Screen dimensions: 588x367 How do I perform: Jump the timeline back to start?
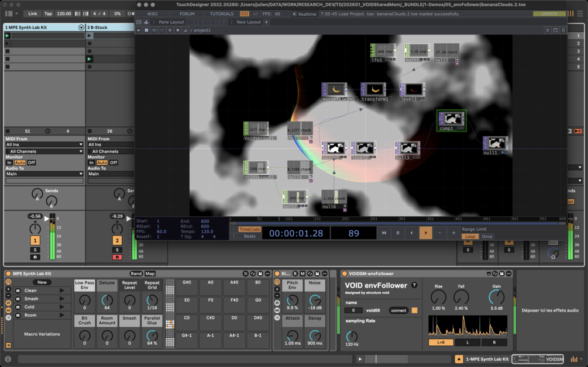[x=384, y=233]
